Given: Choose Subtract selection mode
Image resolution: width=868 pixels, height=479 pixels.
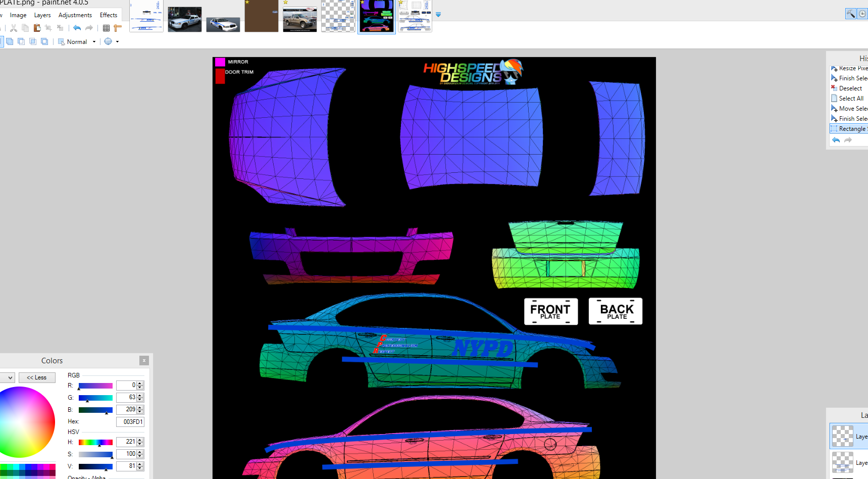Looking at the screenshot, I should coord(21,41).
